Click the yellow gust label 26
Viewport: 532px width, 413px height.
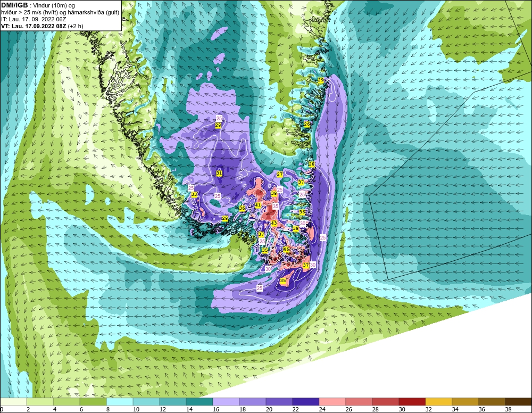click(307, 124)
